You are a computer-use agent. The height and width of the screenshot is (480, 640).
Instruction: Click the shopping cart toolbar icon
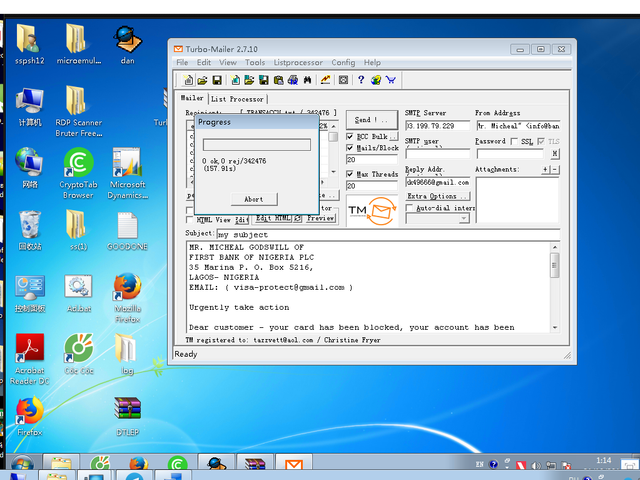pyautogui.click(x=390, y=80)
